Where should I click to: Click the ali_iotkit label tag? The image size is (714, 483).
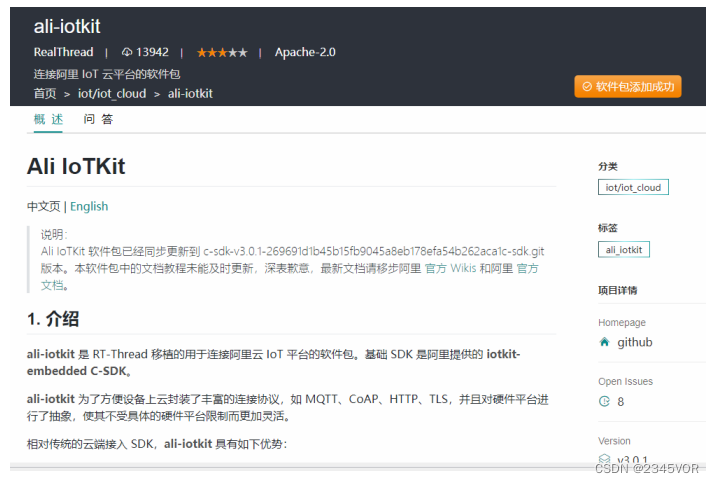point(624,249)
